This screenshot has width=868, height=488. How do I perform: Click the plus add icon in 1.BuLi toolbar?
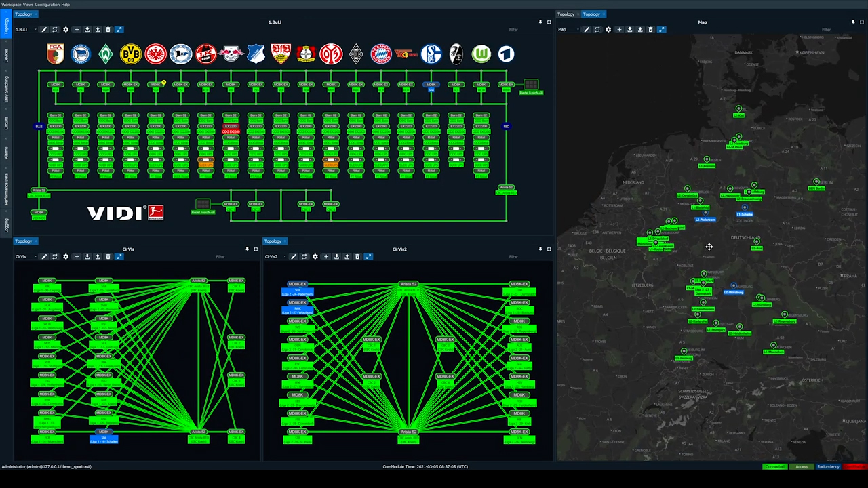pyautogui.click(x=77, y=30)
